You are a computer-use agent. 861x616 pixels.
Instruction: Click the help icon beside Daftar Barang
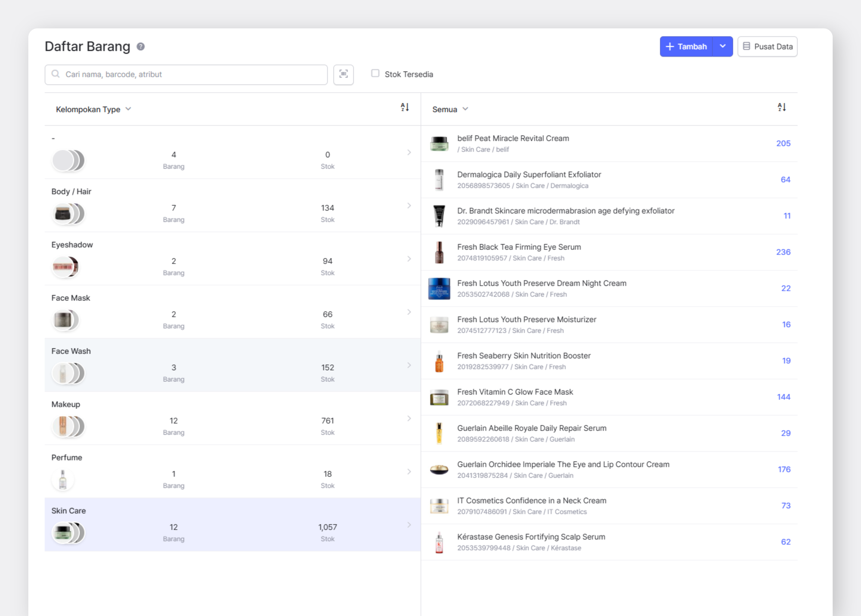141,46
